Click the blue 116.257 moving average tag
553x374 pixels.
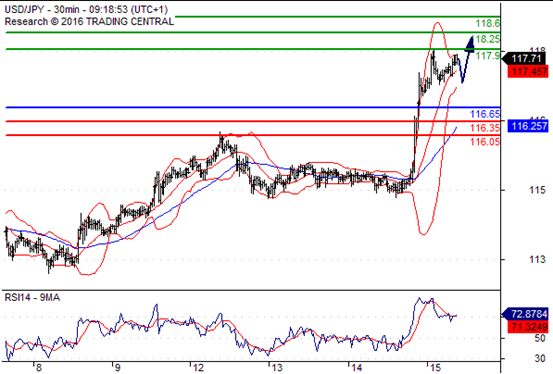[x=528, y=126]
